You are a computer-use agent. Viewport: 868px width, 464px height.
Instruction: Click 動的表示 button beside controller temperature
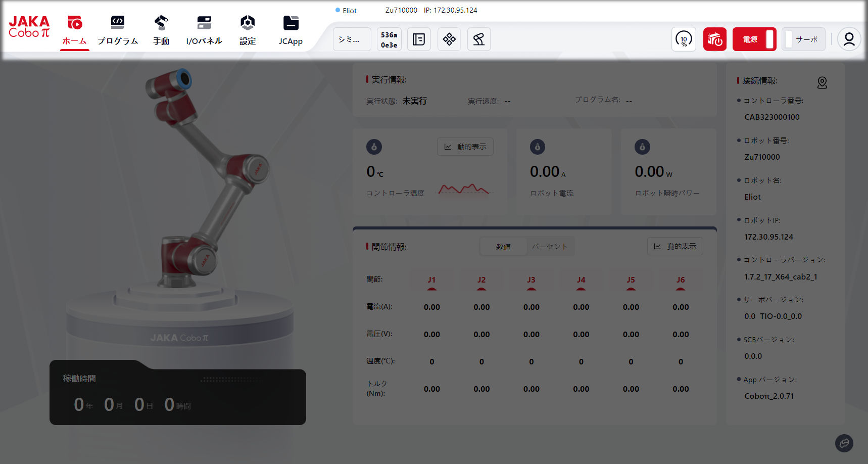465,147
